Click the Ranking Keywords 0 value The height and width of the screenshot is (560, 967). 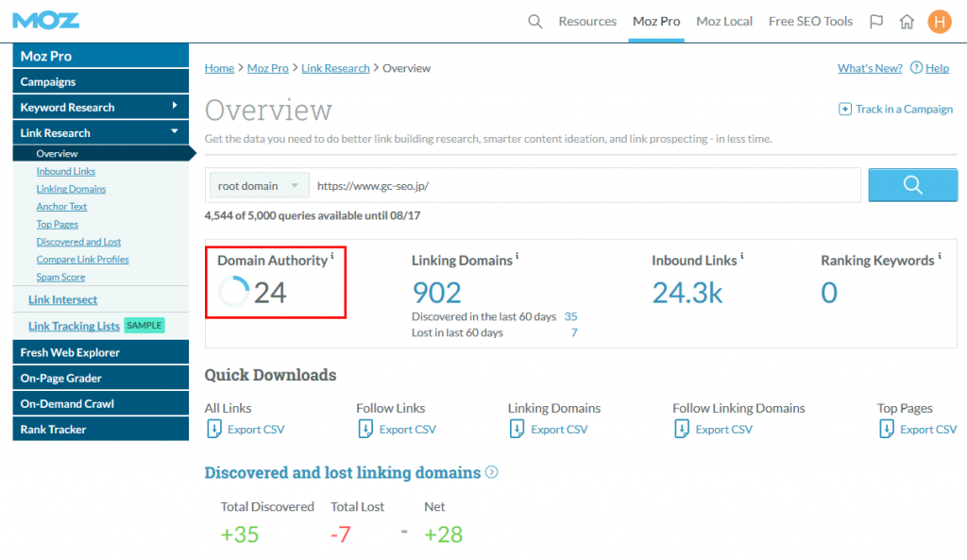coord(829,293)
